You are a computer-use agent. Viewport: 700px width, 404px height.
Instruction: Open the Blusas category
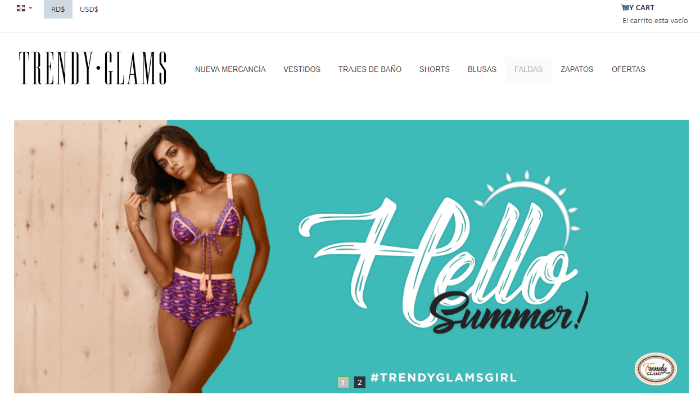pos(482,69)
